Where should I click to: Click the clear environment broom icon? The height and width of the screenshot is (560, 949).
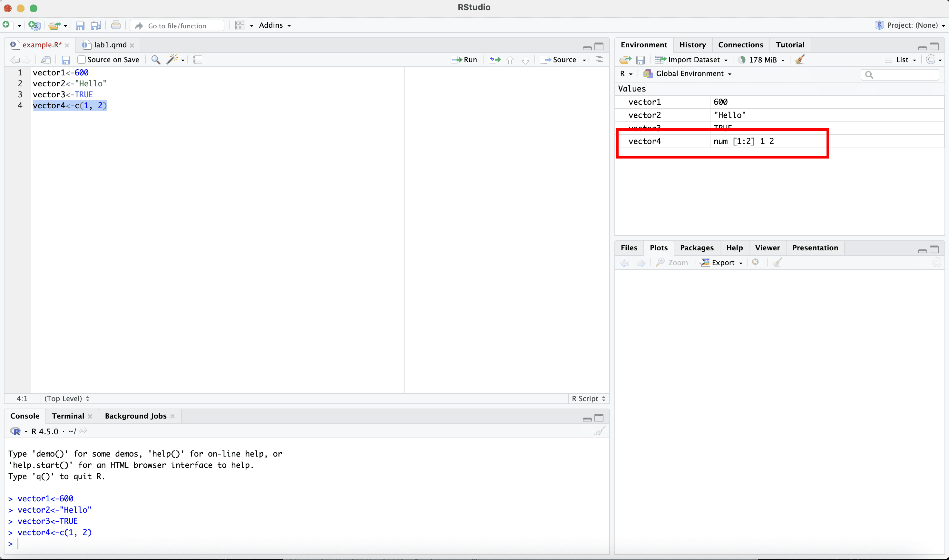coord(799,60)
